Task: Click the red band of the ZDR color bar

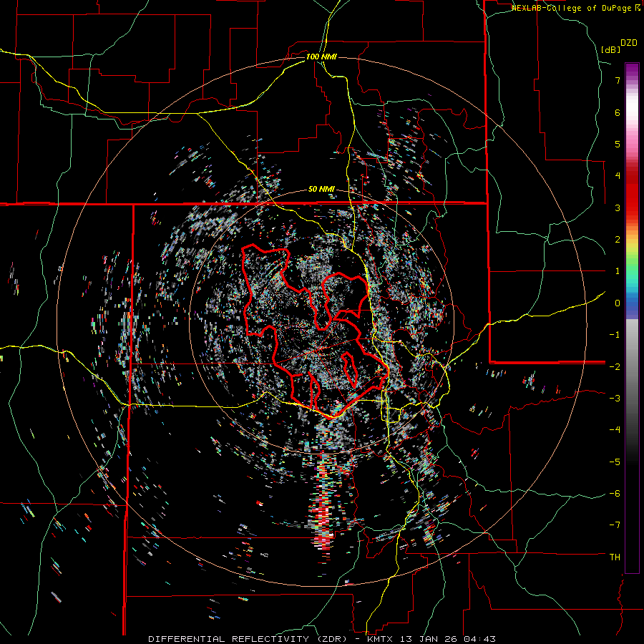Action: click(632, 193)
